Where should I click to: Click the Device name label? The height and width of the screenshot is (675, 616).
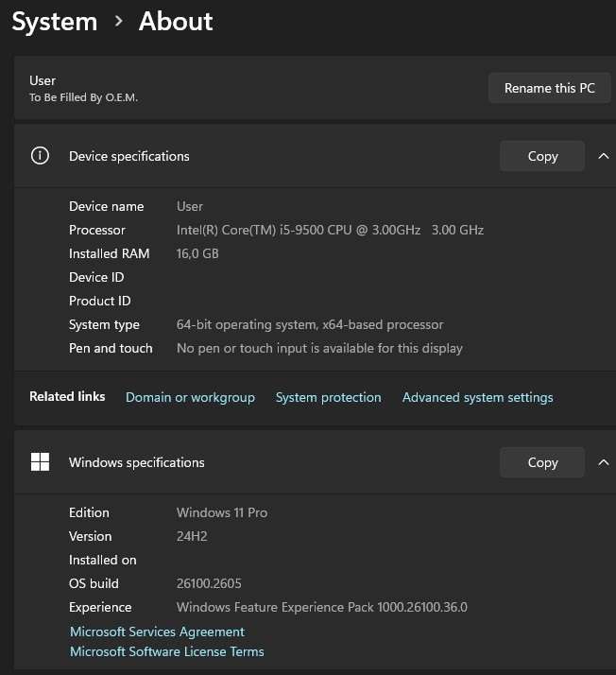(x=106, y=206)
